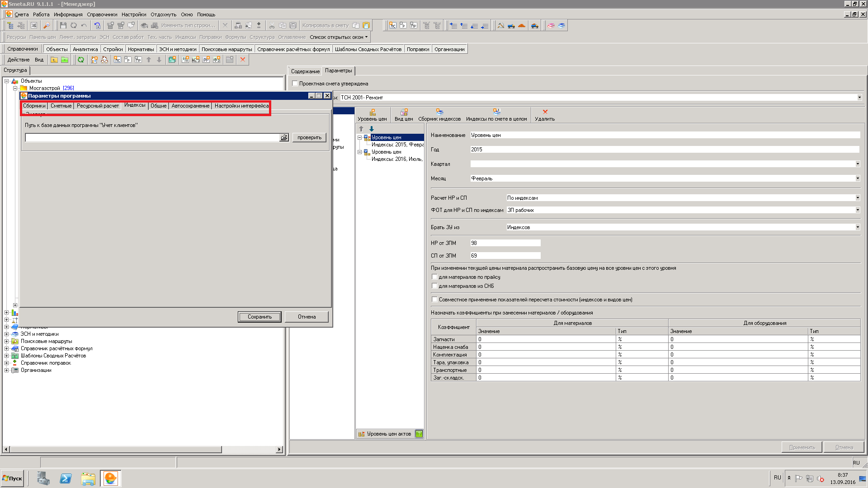Viewport: 868px width, 488px height.
Task: Open the Брать ЗУ из dropdown
Action: click(858, 227)
